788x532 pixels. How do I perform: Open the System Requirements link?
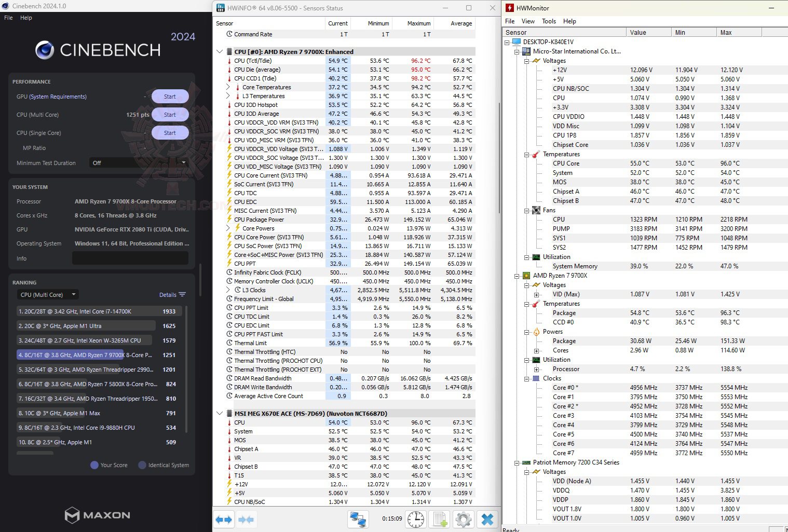(58, 97)
